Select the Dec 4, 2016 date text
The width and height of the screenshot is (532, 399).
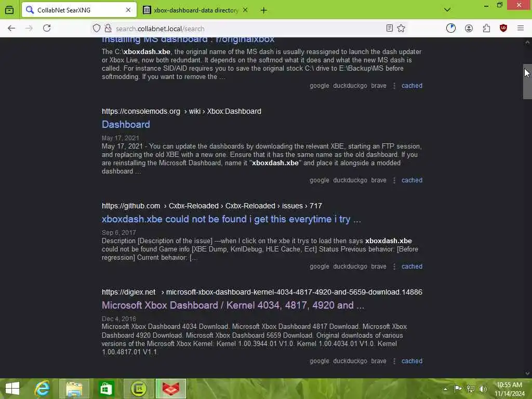click(119, 319)
